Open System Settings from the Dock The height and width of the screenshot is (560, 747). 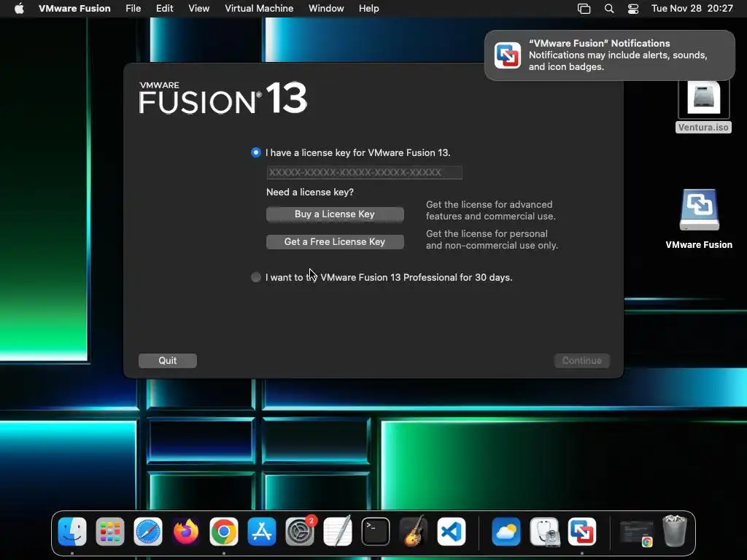[x=300, y=532]
